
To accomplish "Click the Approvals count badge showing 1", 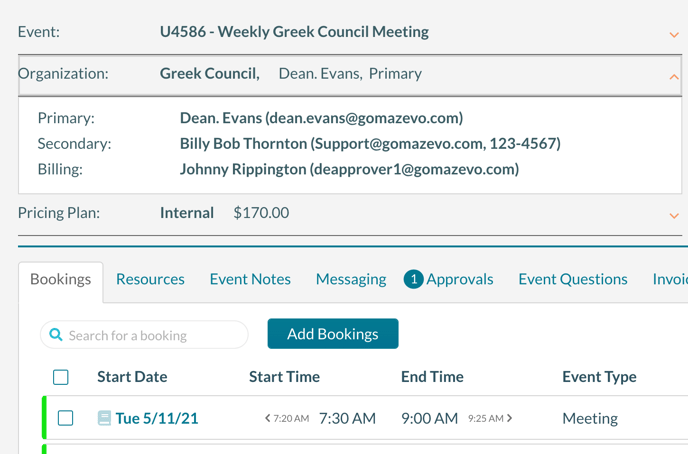I will (413, 279).
